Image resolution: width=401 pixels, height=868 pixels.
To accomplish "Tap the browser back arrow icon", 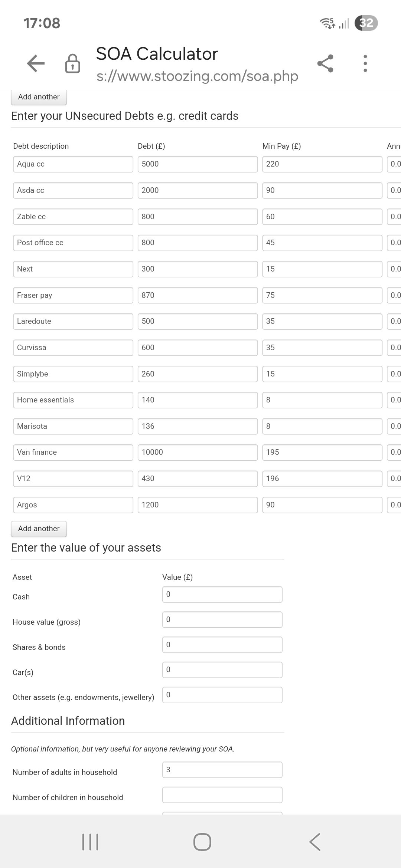I will pos(36,63).
